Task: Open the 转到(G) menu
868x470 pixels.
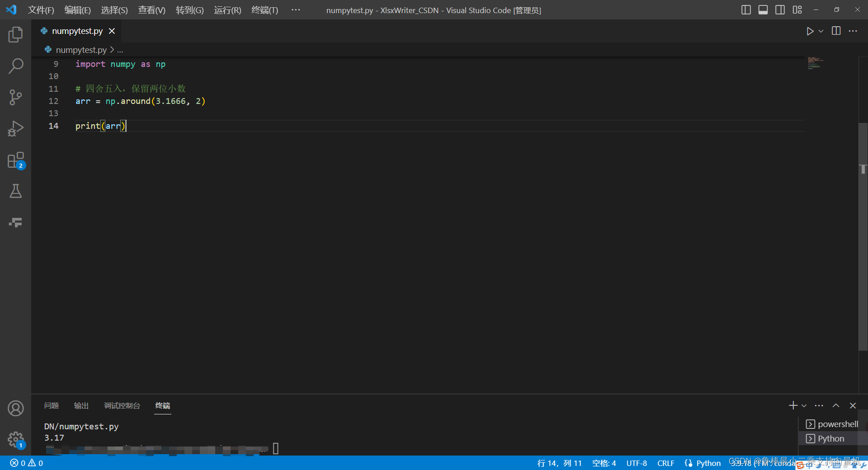Action: point(190,10)
